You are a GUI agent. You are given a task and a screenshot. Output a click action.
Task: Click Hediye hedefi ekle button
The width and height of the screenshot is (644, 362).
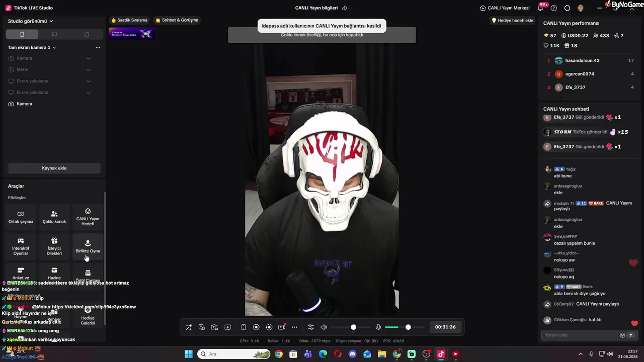512,20
